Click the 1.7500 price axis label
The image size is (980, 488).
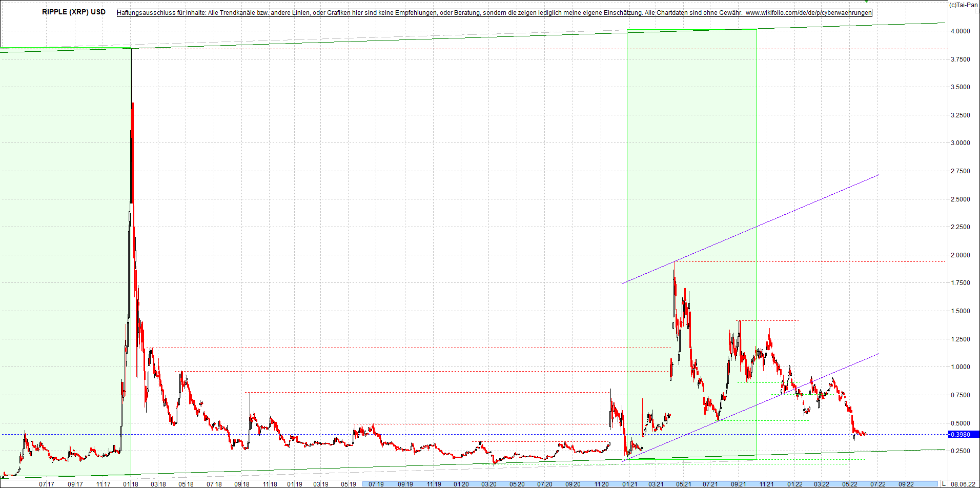coord(961,282)
